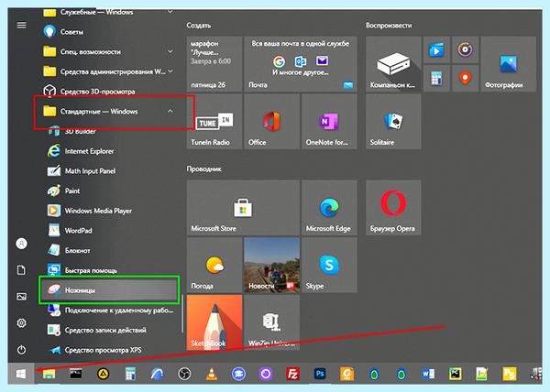Open the Почта mail tile

pyautogui.click(x=301, y=64)
